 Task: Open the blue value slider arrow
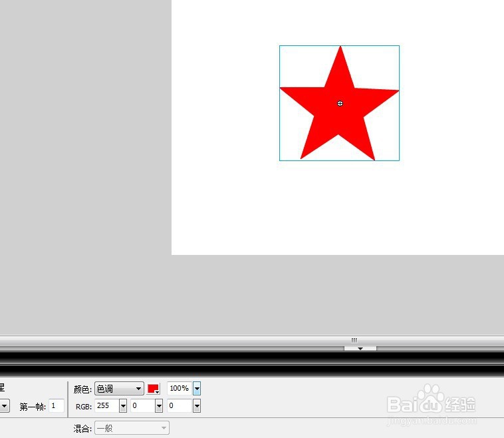pos(197,406)
